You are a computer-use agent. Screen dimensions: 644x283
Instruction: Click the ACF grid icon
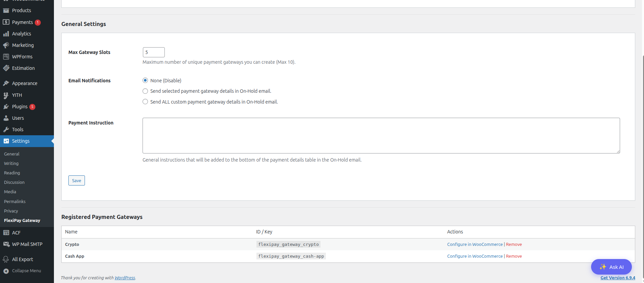6,233
